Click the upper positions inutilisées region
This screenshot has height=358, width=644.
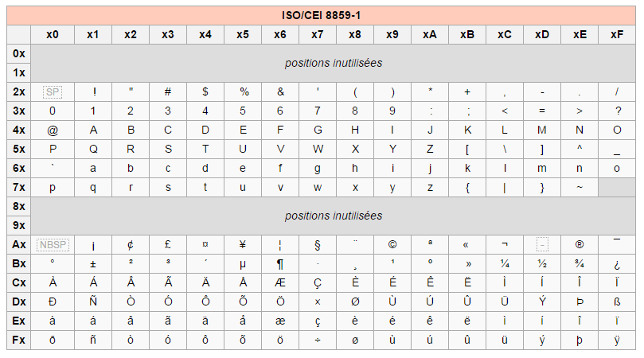click(x=333, y=63)
